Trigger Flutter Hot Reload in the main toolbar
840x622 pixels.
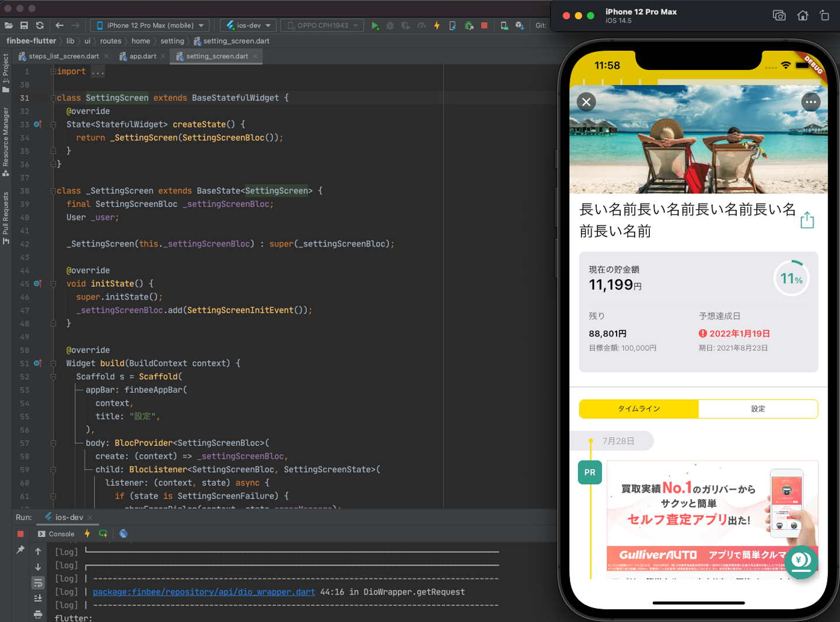[x=437, y=26]
